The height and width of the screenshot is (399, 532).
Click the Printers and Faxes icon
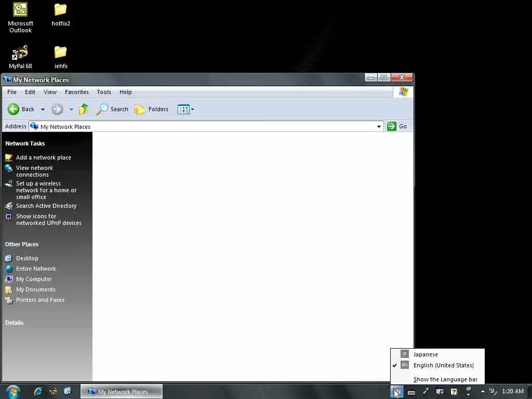click(9, 300)
